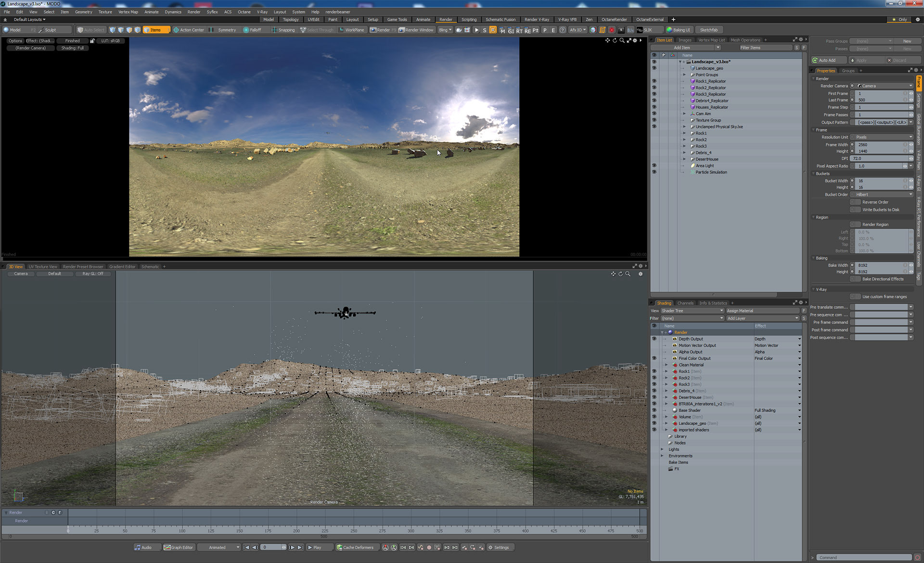
Task: Switch to the Channels tab
Action: click(x=685, y=303)
